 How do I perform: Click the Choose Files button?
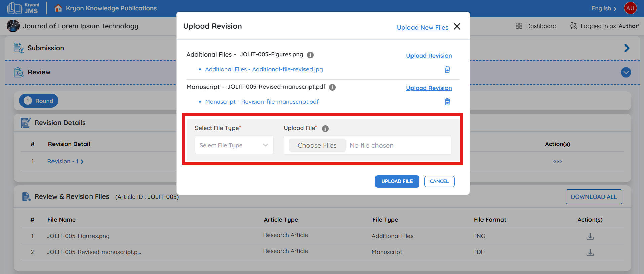click(317, 145)
